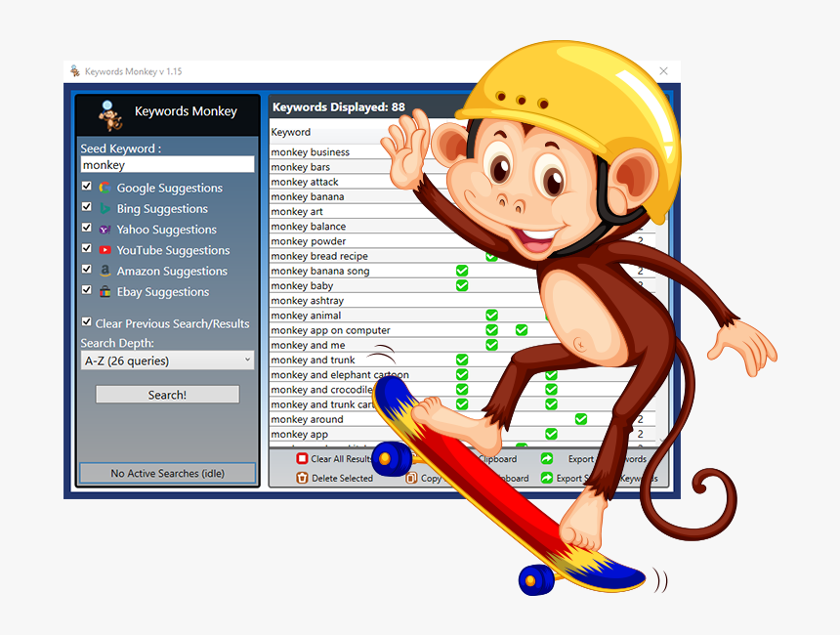Screen dimensions: 840x635
Task: Click the Export keywords green arrow icon
Action: (x=547, y=458)
